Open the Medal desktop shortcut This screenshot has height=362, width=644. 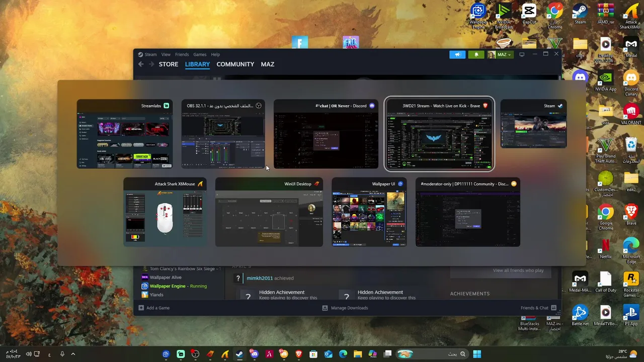click(631, 48)
